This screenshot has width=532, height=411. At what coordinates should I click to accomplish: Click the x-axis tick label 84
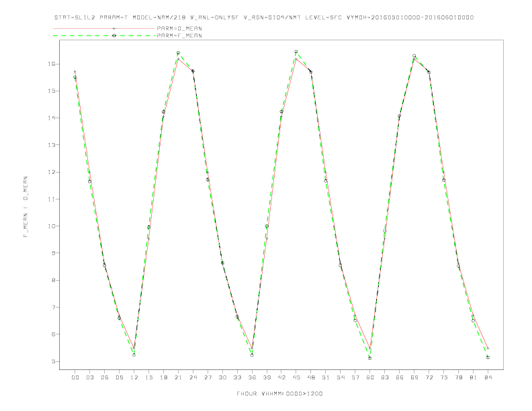[488, 377]
